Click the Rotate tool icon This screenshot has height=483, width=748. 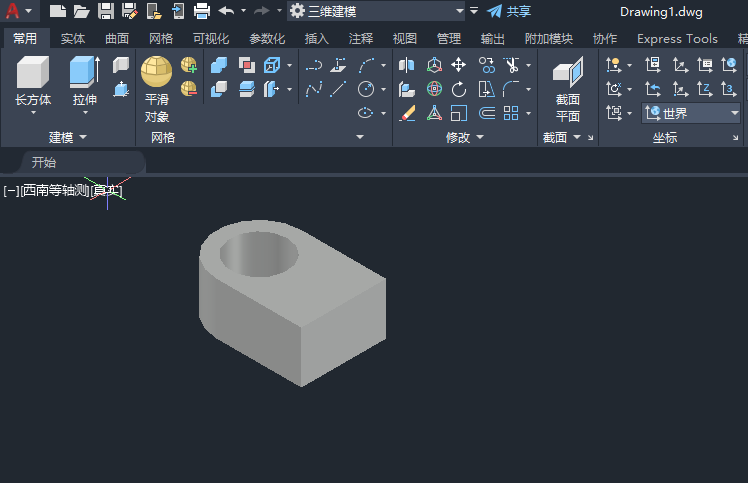click(459, 89)
